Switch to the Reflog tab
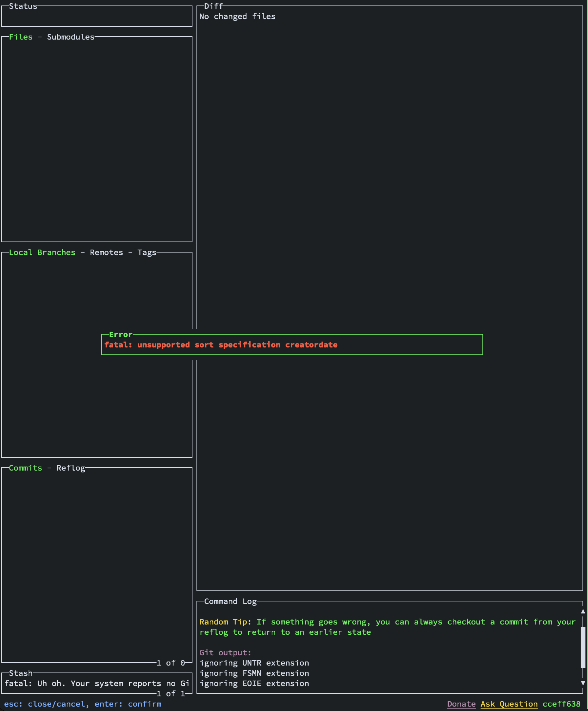This screenshot has width=588, height=711. [71, 468]
